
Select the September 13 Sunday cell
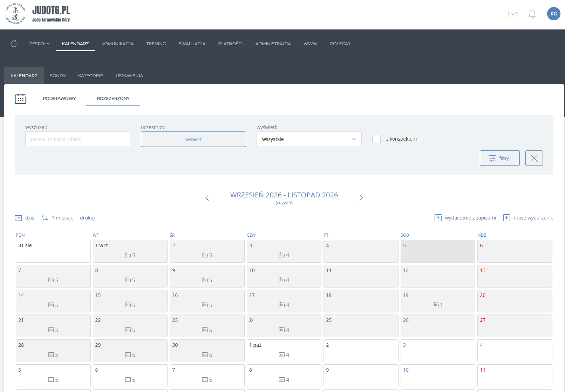click(515, 276)
